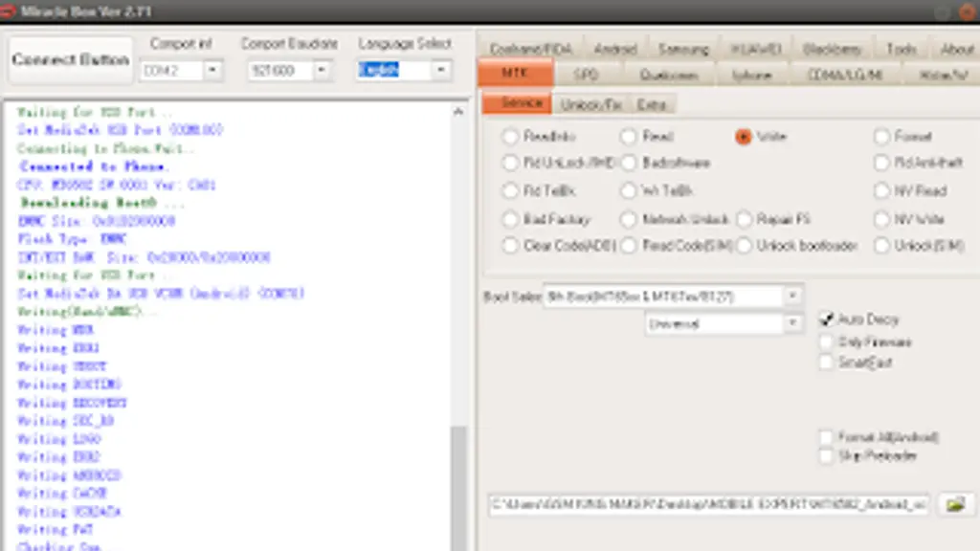Select the CDMA/LG/MI tab
Image resolution: width=980 pixels, height=551 pixels.
[844, 75]
